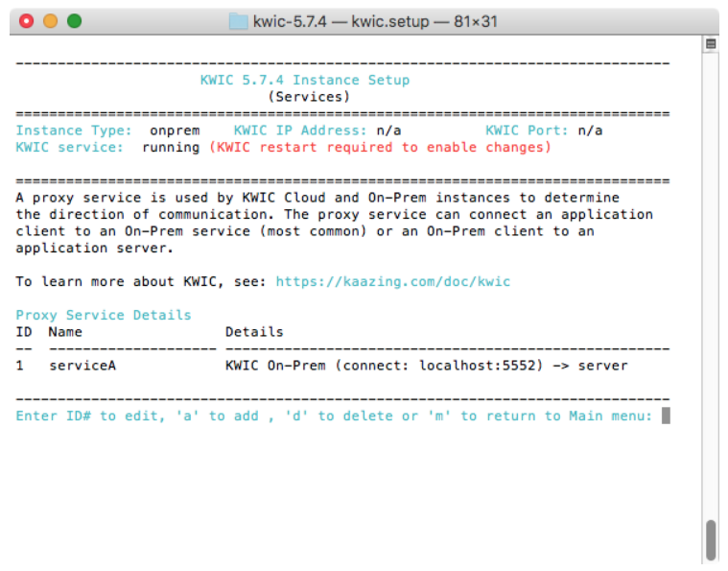Click the scrollback marker icon at the top right
Viewport: 728px width, 571px height.
pos(711,44)
